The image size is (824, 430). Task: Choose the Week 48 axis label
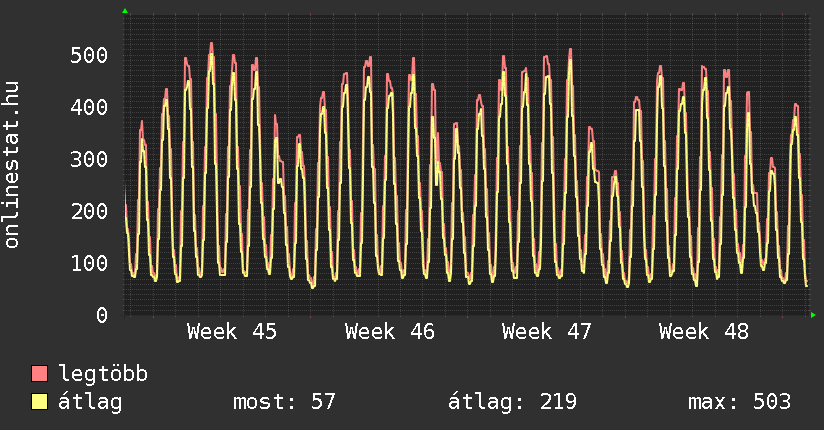704,332
